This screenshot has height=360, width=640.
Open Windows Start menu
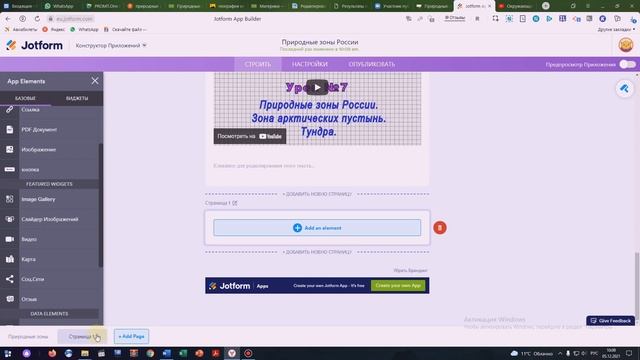coord(8,353)
